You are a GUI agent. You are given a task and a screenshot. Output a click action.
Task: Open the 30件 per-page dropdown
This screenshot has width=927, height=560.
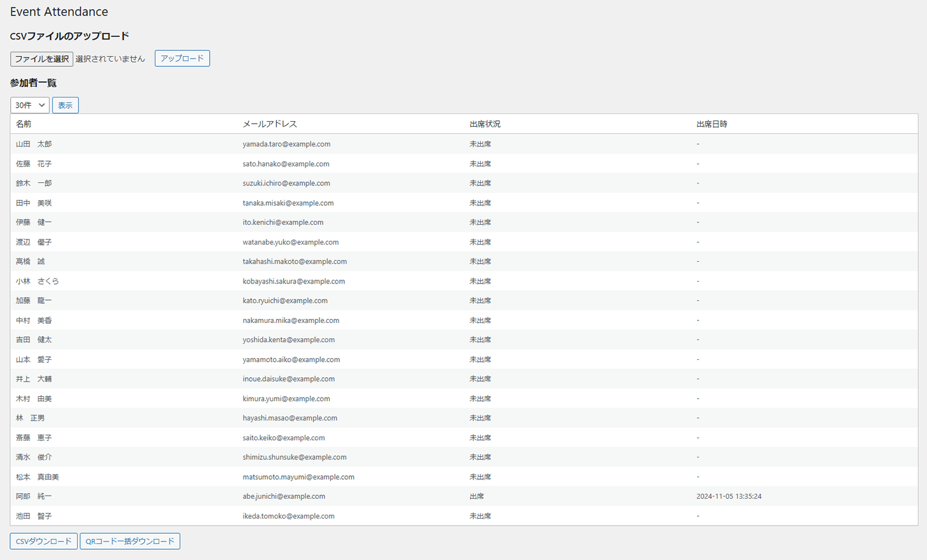tap(29, 105)
